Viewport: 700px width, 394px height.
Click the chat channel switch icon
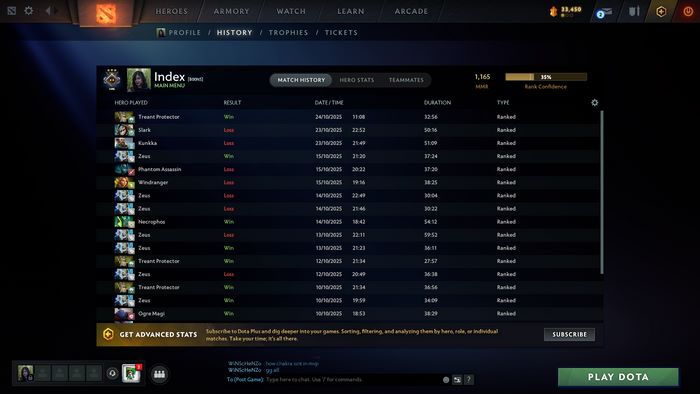pos(457,380)
